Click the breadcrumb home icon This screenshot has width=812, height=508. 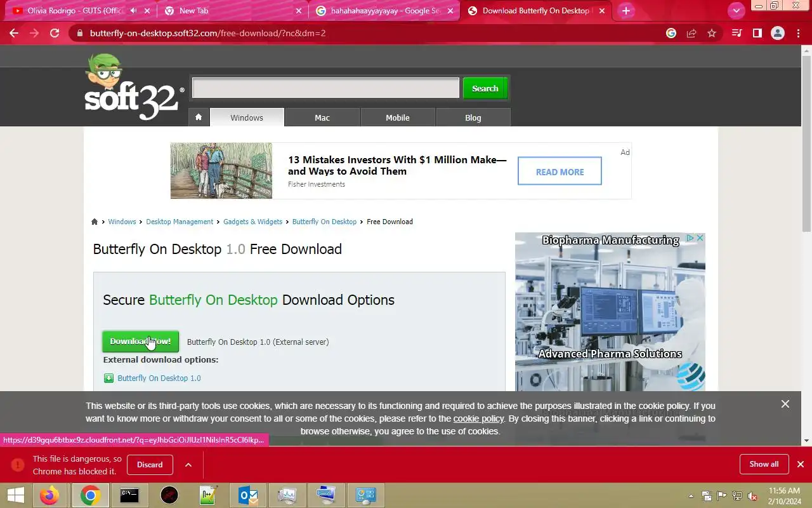pos(95,222)
